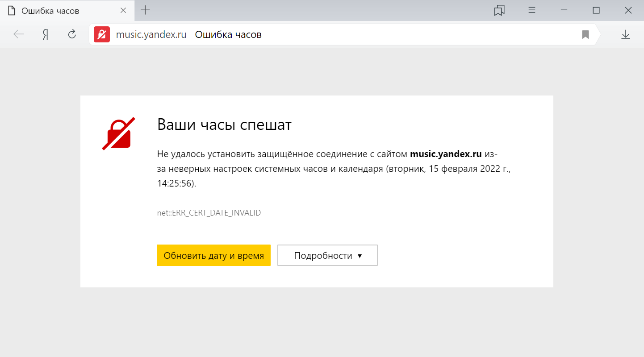Open a new tab with the plus icon
The image size is (644, 357).
coord(145,10)
